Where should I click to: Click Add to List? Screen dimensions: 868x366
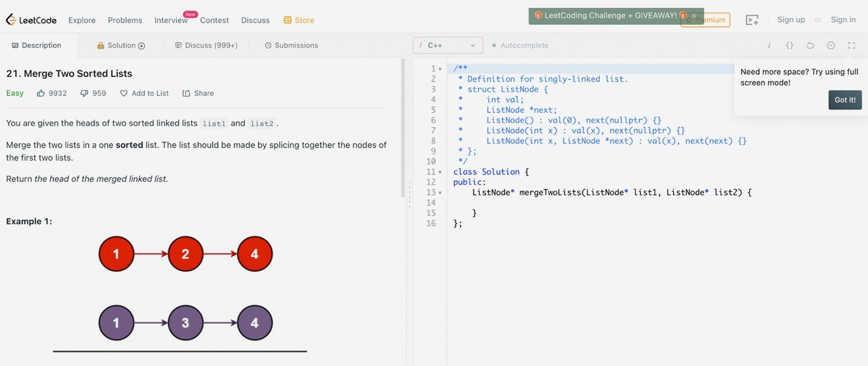144,93
